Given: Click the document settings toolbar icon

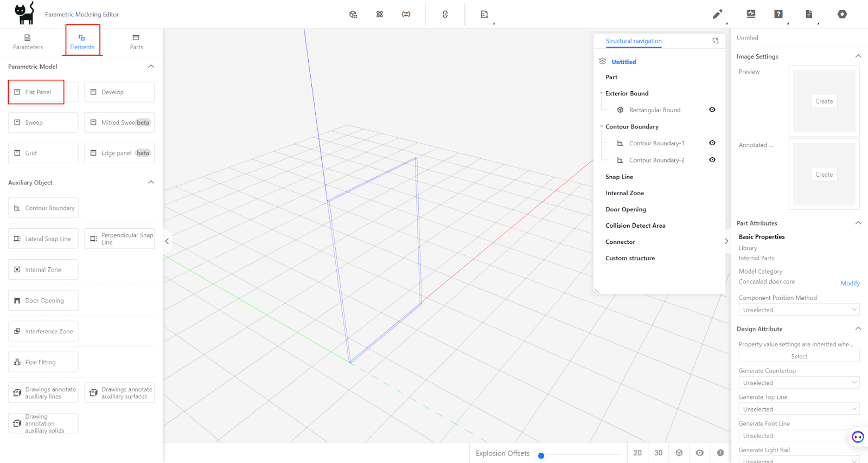Looking at the screenshot, I should (484, 14).
